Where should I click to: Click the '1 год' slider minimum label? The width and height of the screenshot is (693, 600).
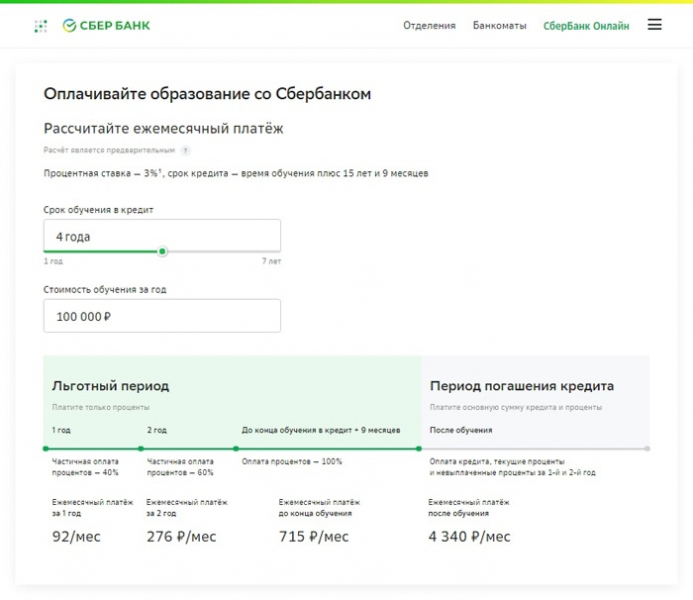[53, 261]
